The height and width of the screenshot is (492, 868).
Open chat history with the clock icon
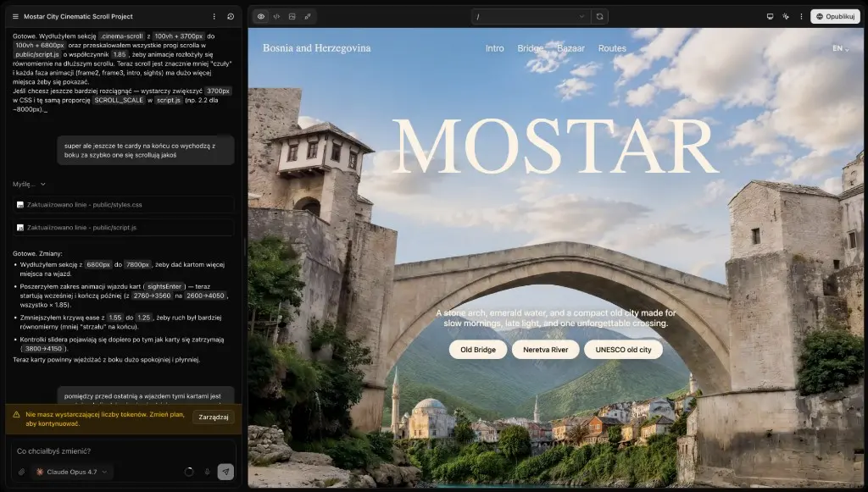[231, 17]
